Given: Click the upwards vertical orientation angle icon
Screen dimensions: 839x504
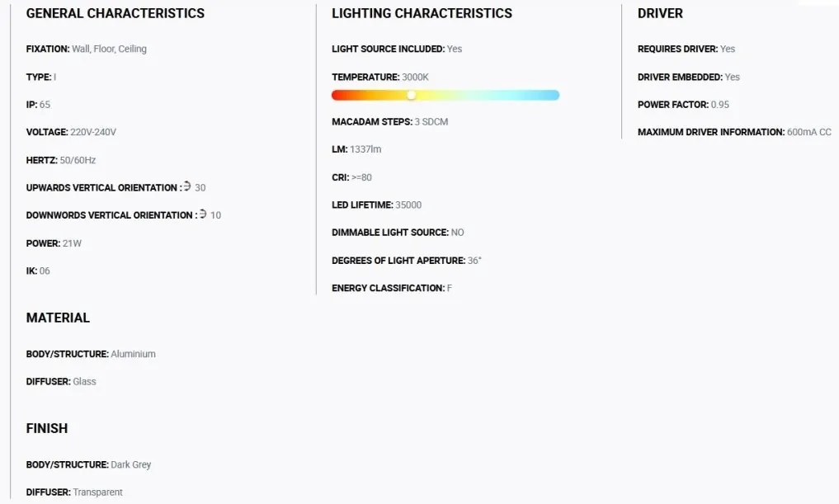Looking at the screenshot, I should pos(187,186).
